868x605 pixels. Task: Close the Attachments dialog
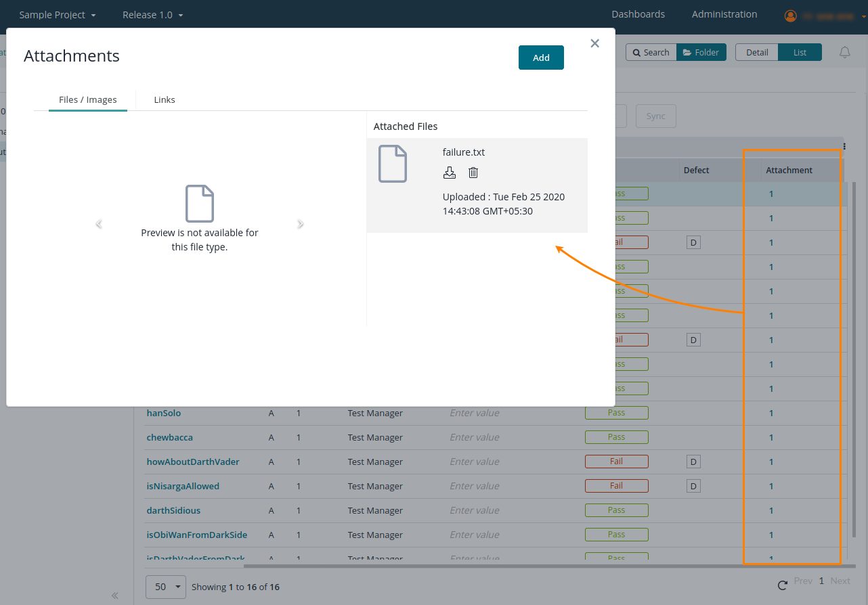[594, 43]
